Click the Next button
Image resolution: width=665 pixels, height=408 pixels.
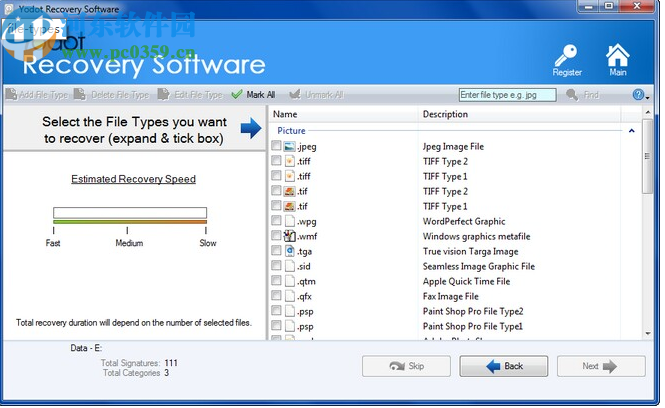click(601, 366)
